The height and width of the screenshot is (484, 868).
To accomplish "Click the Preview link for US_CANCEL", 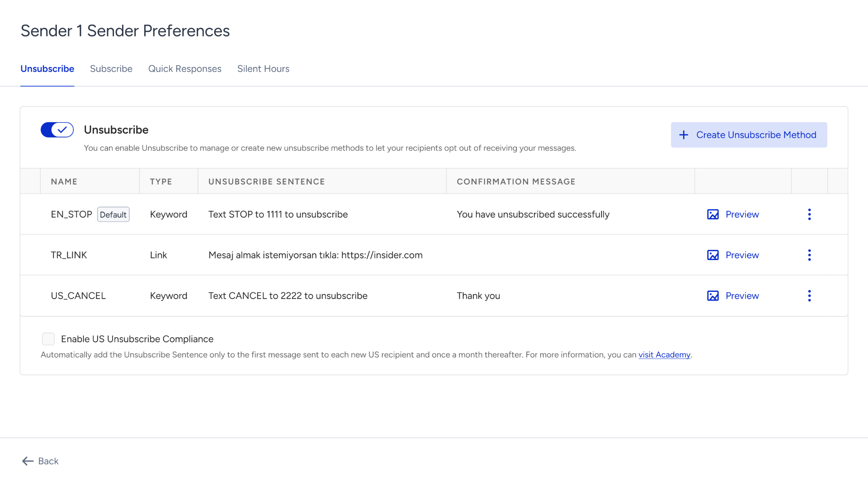I will [742, 296].
